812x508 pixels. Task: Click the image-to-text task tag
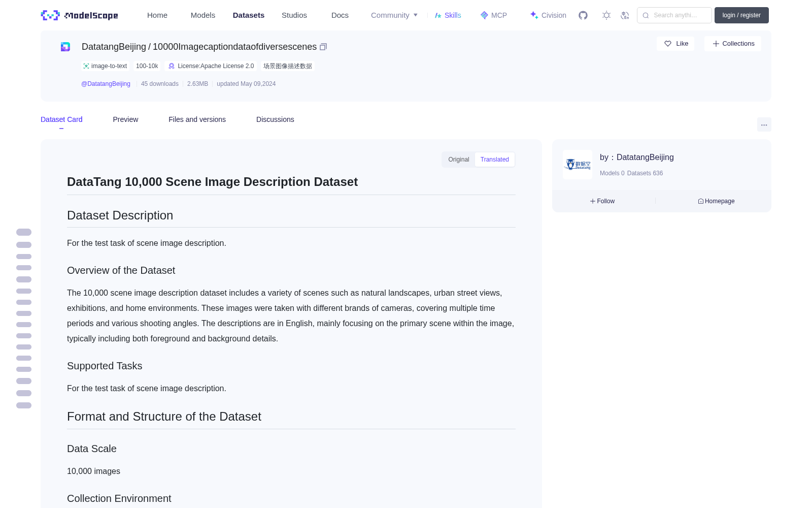tap(105, 66)
